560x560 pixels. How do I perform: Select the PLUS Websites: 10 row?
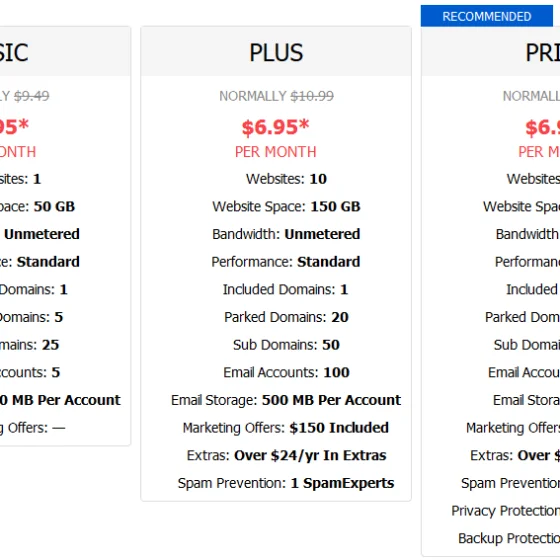[286, 179]
